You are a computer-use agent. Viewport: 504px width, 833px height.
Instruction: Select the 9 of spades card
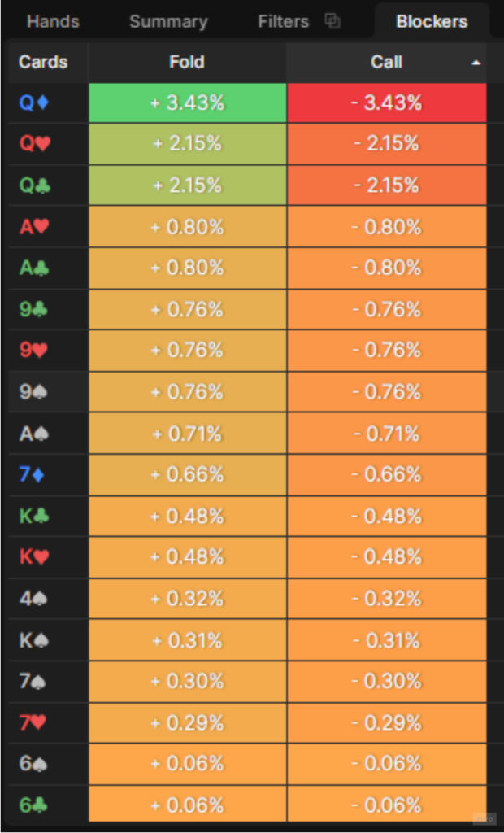tap(33, 392)
